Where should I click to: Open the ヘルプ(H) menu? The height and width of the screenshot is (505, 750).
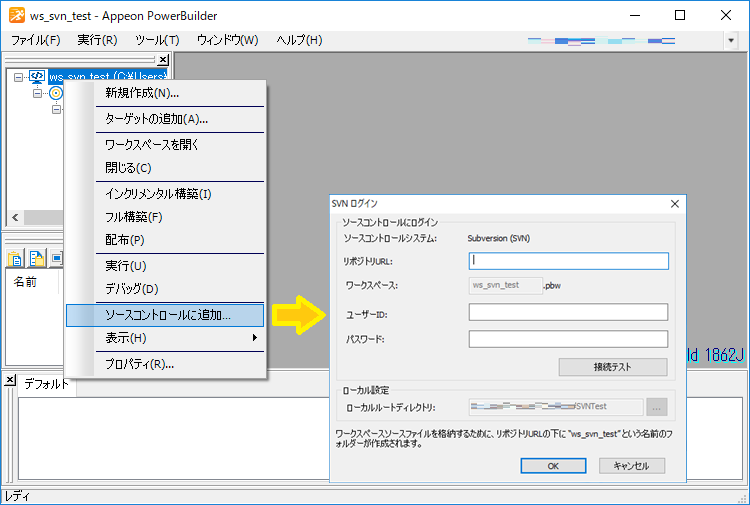point(299,40)
